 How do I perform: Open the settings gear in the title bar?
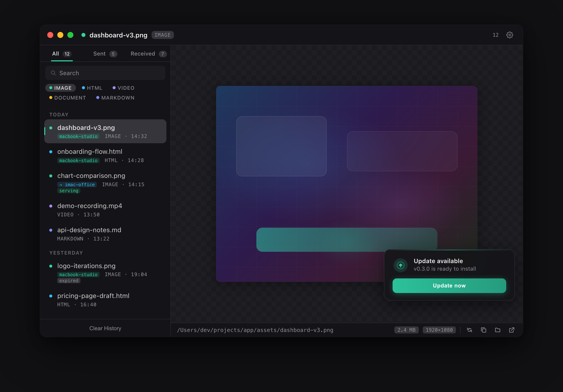509,35
